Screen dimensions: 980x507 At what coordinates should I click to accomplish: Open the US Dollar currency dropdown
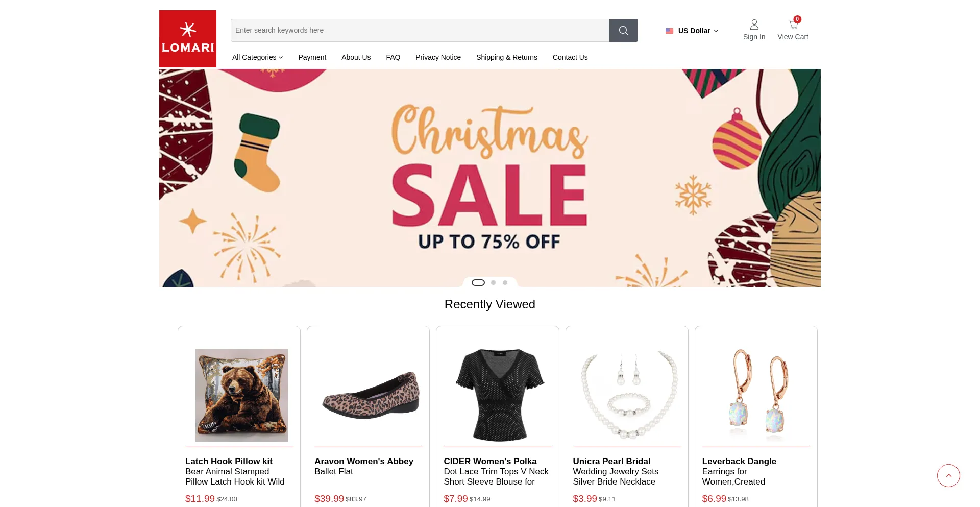click(x=698, y=31)
